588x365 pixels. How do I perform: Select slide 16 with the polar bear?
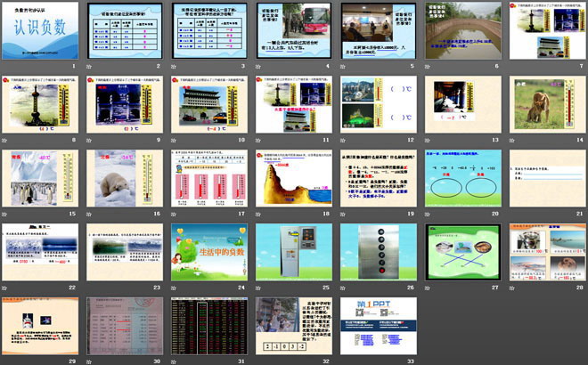(123, 178)
